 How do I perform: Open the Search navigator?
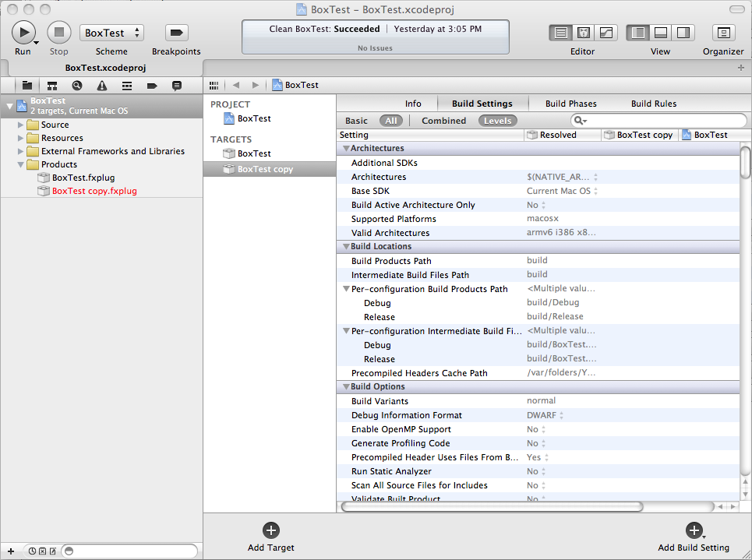click(x=76, y=86)
